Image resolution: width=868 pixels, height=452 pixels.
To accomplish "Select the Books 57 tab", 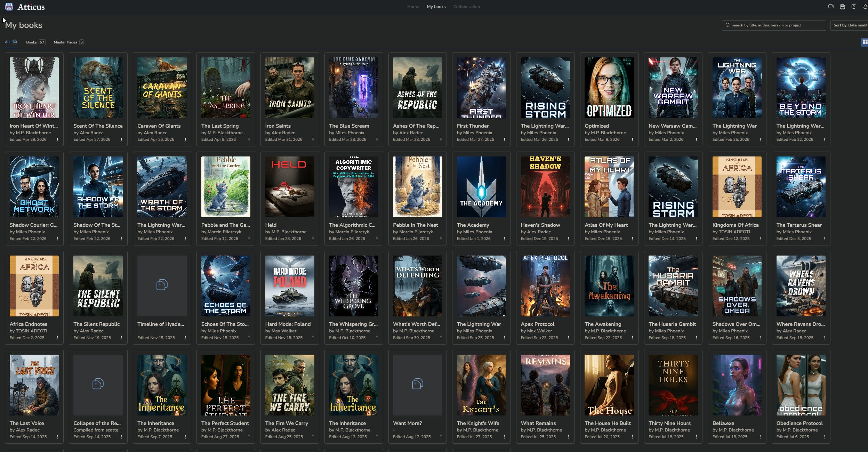I will 35,42.
